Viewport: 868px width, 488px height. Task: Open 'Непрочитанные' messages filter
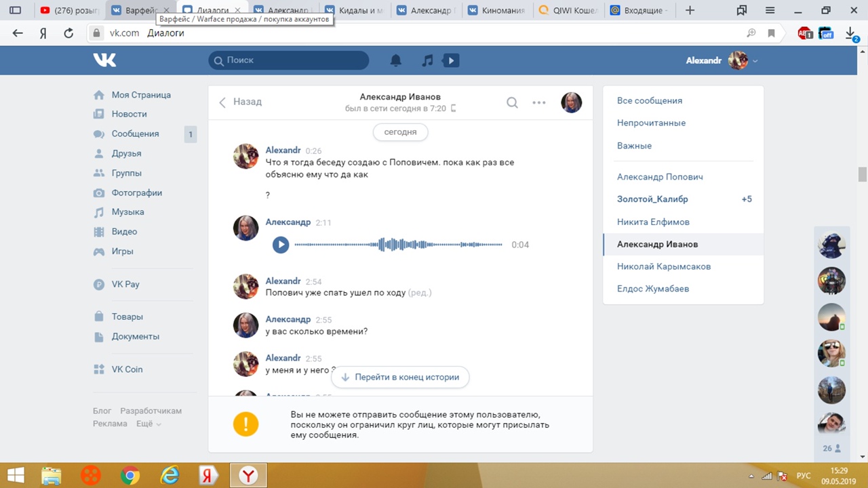point(651,123)
